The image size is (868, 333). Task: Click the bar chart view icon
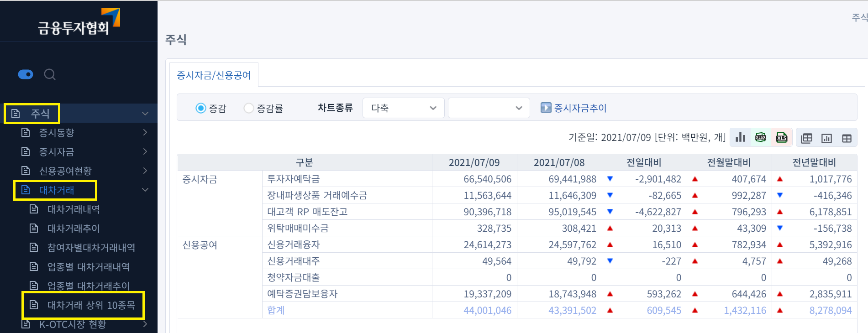pyautogui.click(x=740, y=137)
